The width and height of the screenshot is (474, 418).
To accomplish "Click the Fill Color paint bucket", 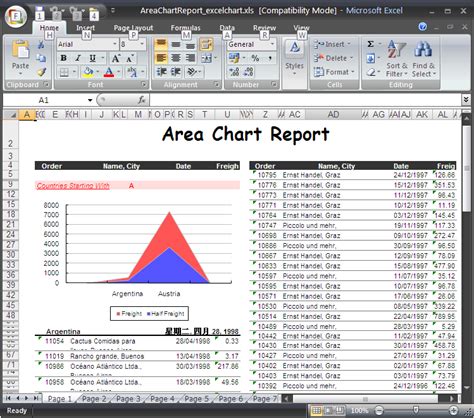I will [88, 72].
